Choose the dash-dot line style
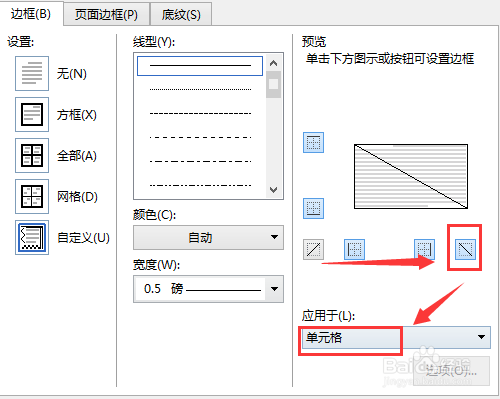The image size is (500, 399). (200, 161)
